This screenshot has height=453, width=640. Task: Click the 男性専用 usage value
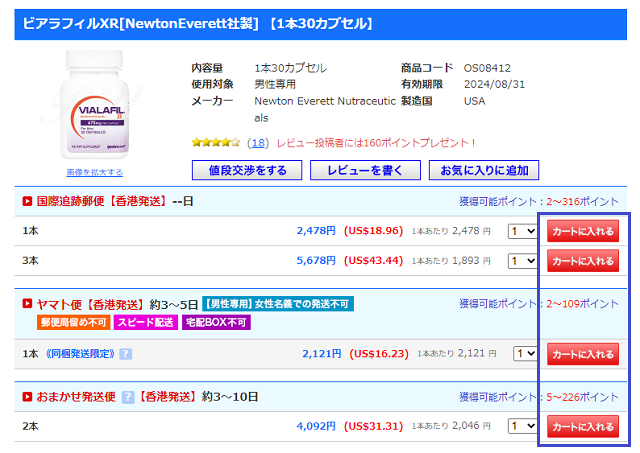275,84
